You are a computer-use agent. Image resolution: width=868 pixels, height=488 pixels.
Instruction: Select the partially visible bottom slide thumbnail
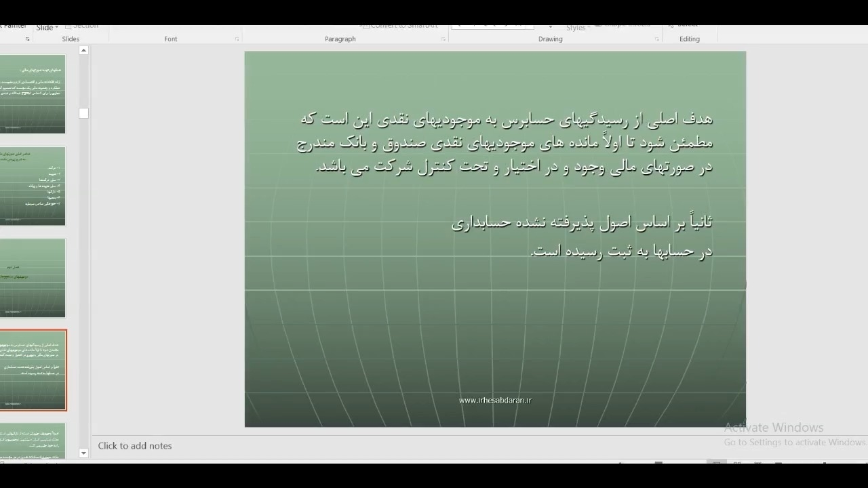33,441
